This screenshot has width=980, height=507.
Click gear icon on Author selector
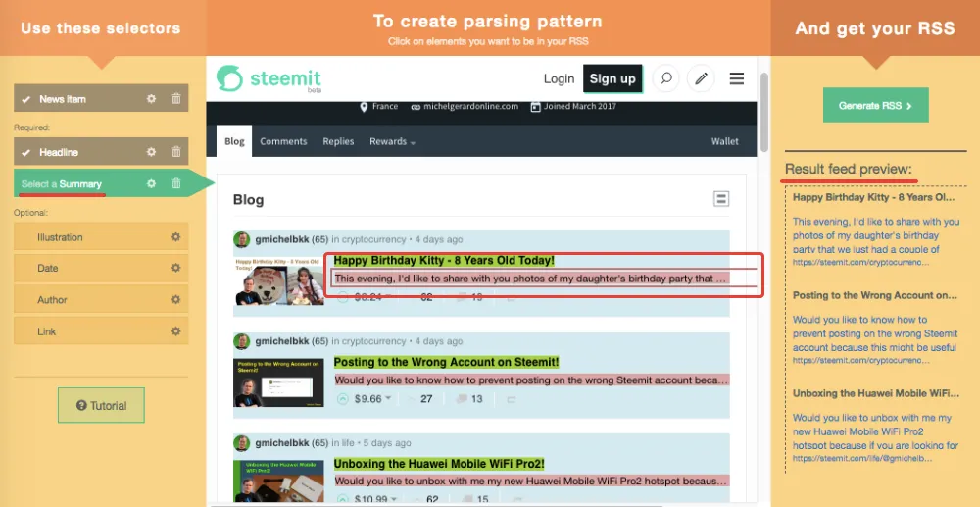(x=176, y=299)
